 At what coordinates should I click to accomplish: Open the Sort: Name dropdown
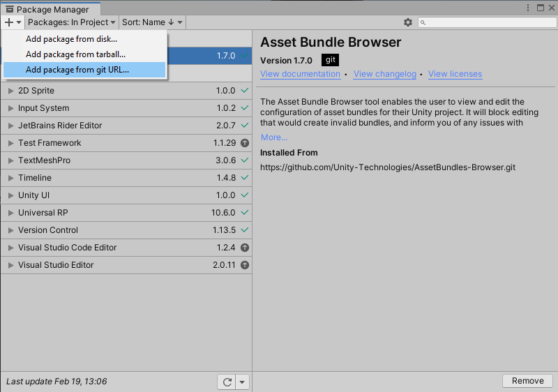click(x=152, y=22)
